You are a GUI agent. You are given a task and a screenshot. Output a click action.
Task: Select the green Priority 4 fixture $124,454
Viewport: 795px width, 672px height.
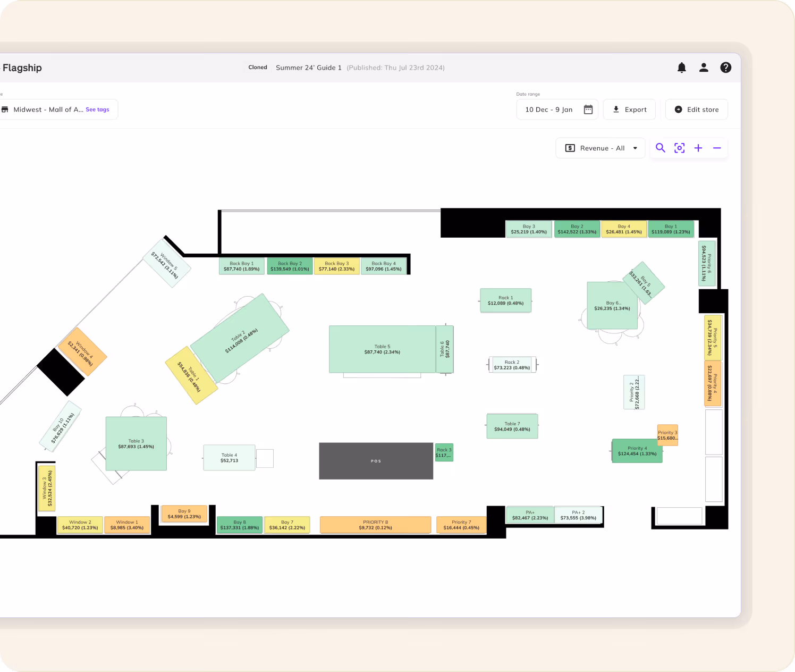click(x=637, y=451)
